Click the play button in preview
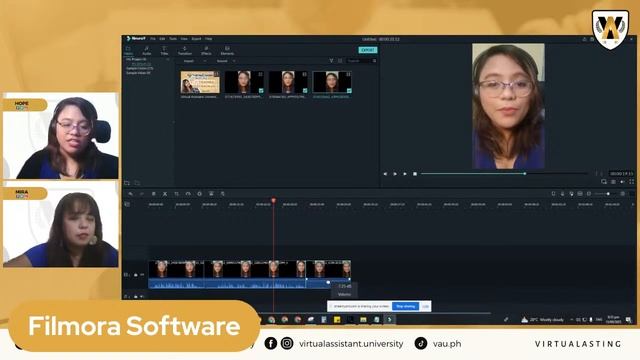 [404, 174]
